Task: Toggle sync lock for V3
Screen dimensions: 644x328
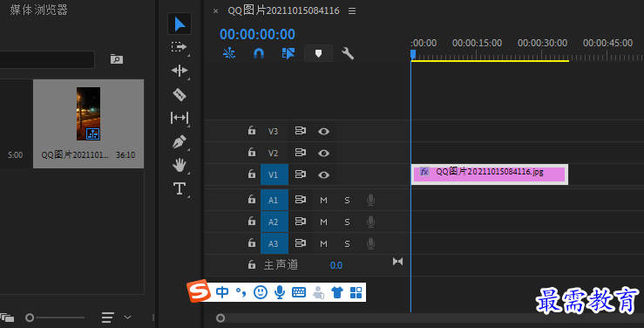Action: coord(301,131)
